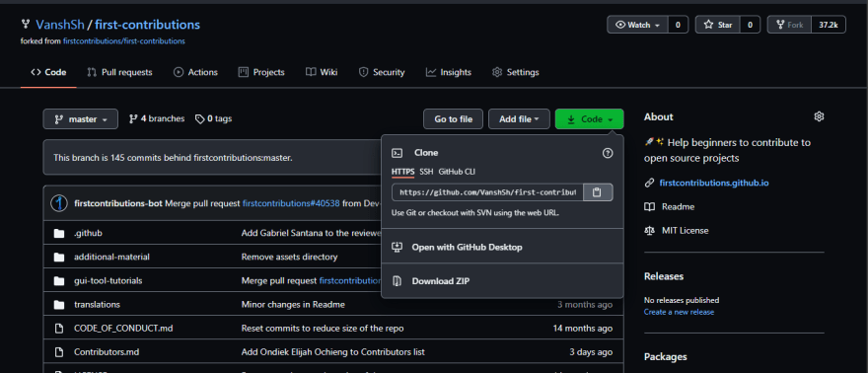Image resolution: width=868 pixels, height=373 pixels.
Task: Click the tag icon beside 0 tags
Action: click(x=200, y=119)
